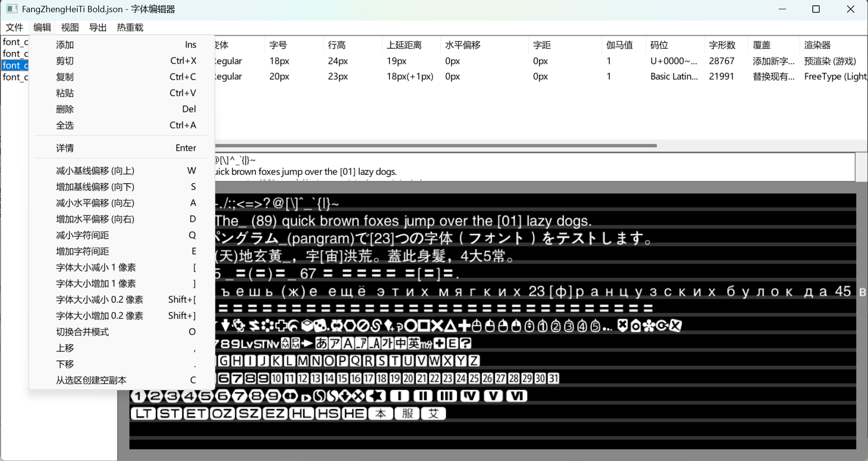The image size is (868, 461).
Task: Select 添加 to add a new font config
Action: pos(65,44)
